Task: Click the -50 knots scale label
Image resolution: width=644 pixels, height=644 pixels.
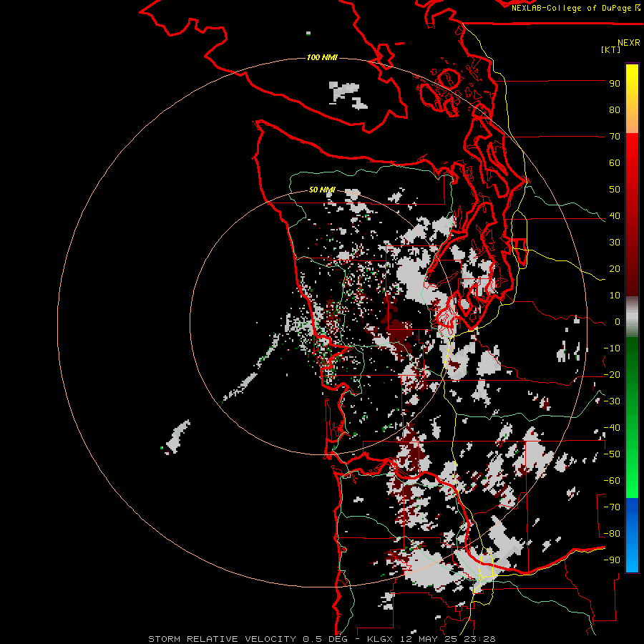Action: 612,454
